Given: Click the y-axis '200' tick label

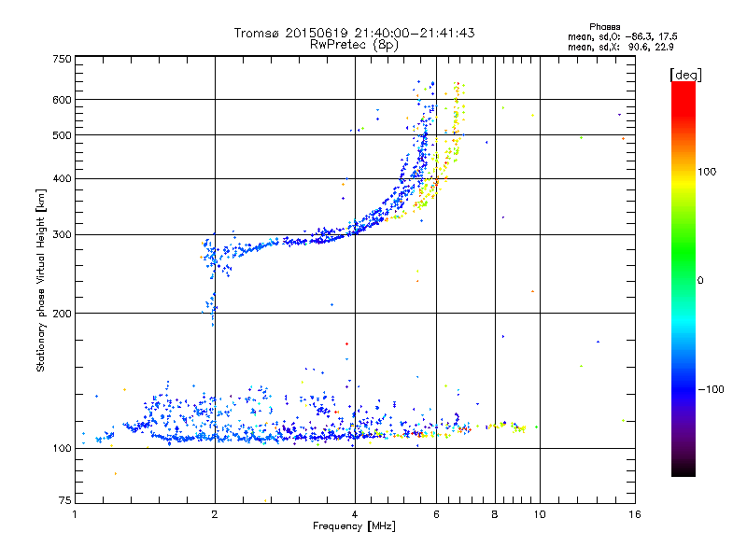Looking at the screenshot, I should click(x=62, y=314).
